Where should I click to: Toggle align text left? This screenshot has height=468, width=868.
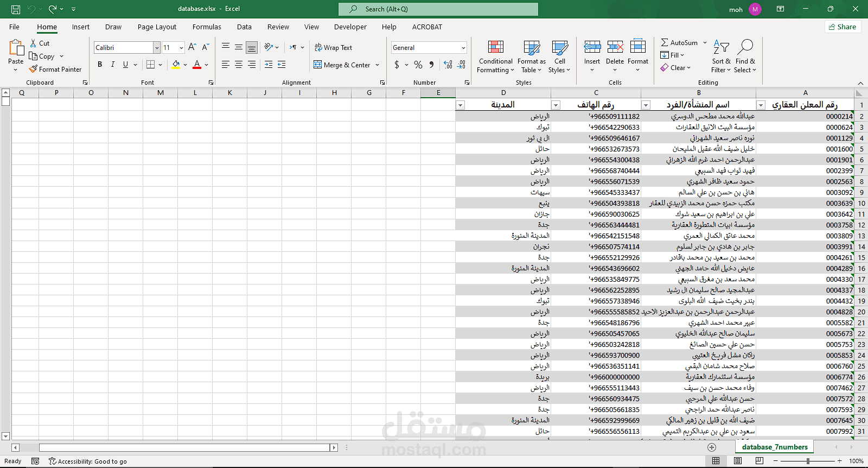226,65
